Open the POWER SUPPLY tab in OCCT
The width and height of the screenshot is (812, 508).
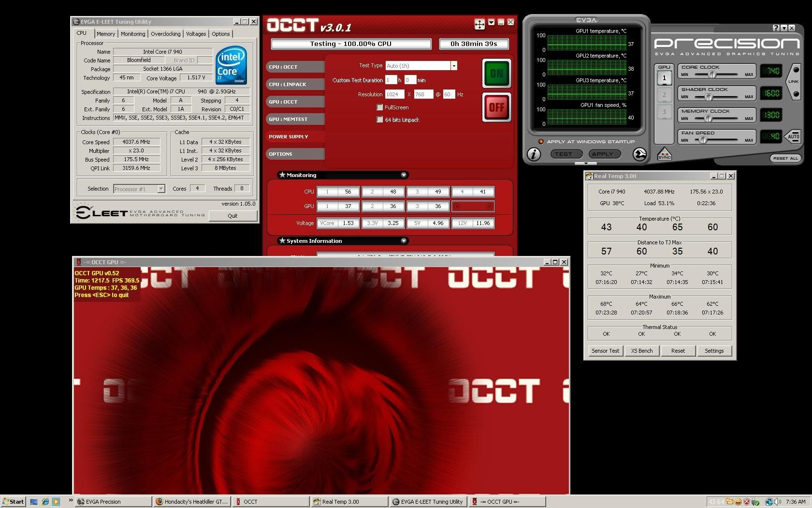pyautogui.click(x=295, y=136)
